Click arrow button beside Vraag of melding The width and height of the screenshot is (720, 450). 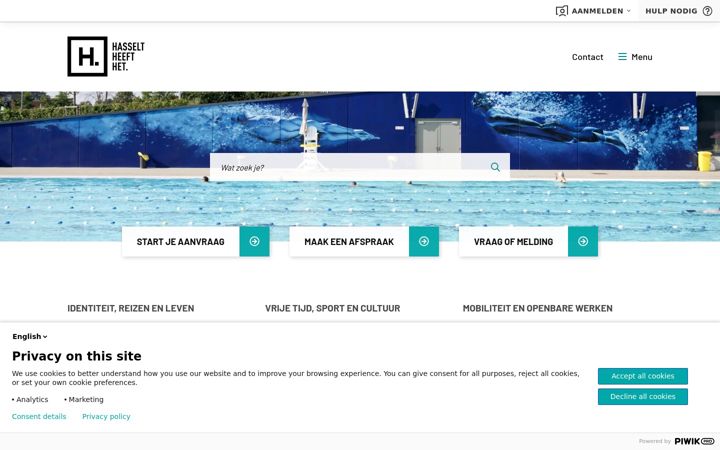(x=583, y=242)
